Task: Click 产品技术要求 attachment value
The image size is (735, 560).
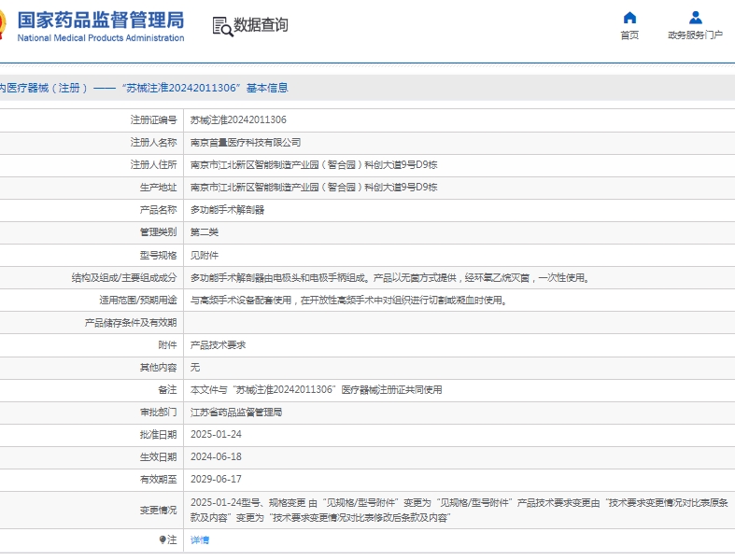Action: [x=218, y=345]
